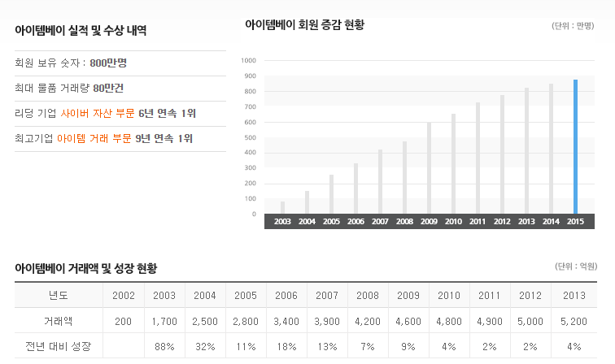Click the heading 아이템베이 거래액 및 성장 현황

(x=86, y=268)
